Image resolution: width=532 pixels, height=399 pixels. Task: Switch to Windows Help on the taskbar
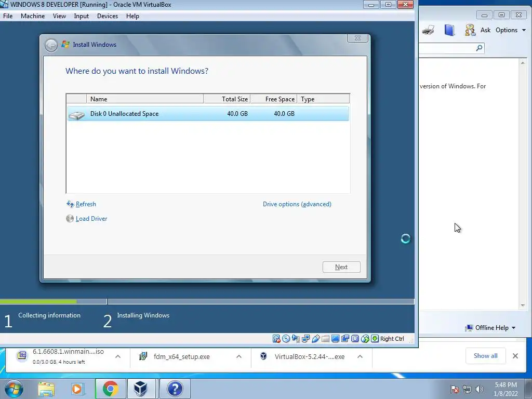tap(175, 389)
